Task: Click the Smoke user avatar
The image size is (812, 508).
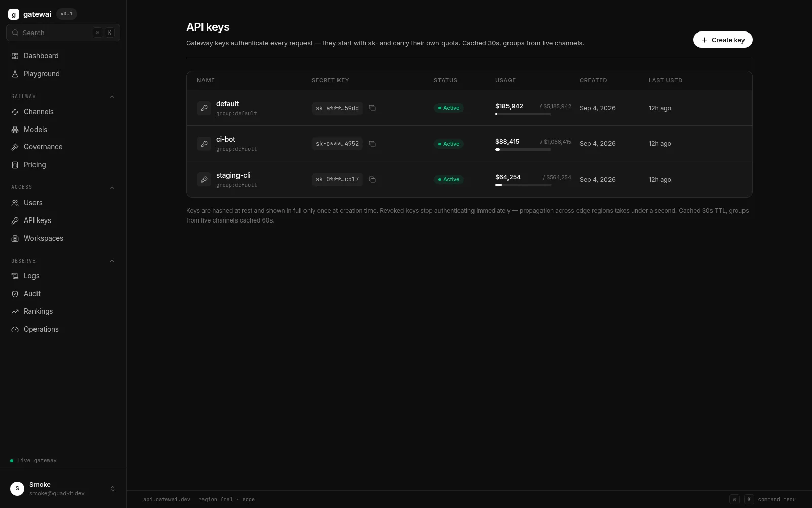Action: (x=17, y=489)
